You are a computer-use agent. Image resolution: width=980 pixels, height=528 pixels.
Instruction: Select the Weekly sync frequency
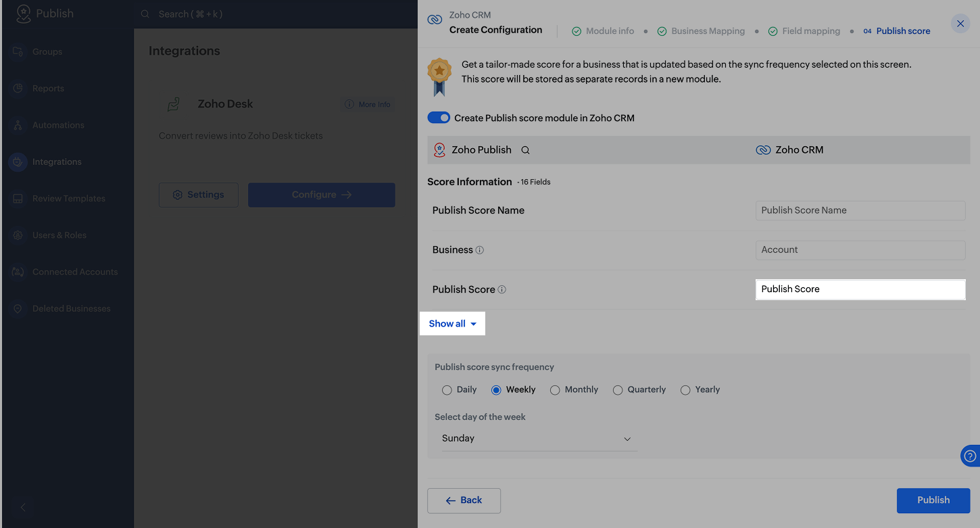[496, 390]
